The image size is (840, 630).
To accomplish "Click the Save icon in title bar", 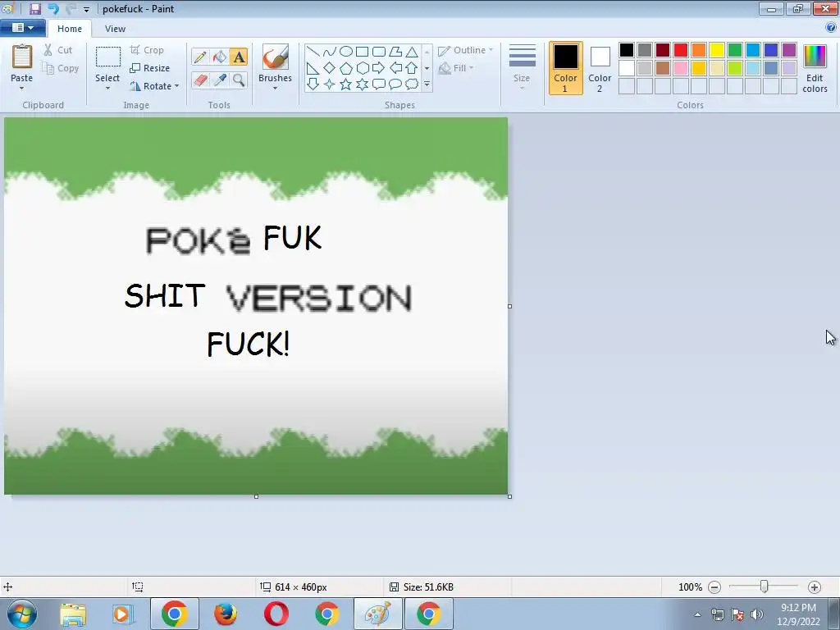I will [35, 8].
